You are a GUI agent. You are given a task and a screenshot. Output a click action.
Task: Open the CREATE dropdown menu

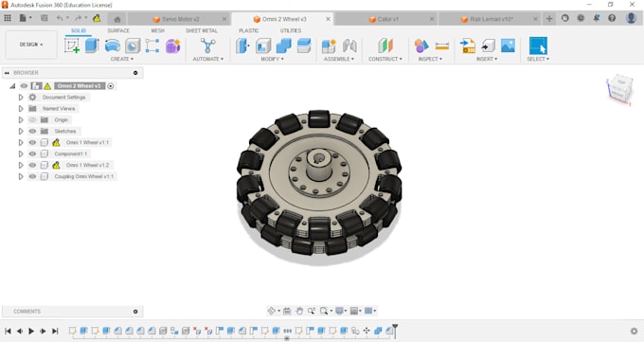pos(122,59)
